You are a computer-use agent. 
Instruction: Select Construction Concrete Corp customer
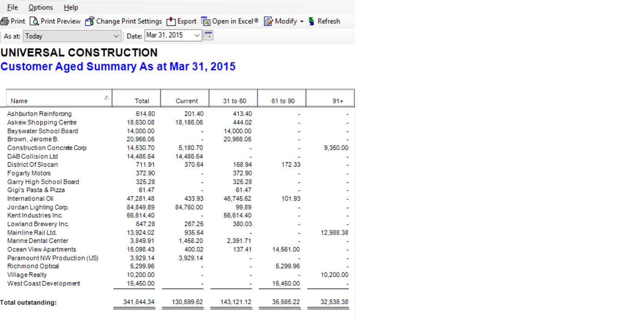(x=47, y=148)
